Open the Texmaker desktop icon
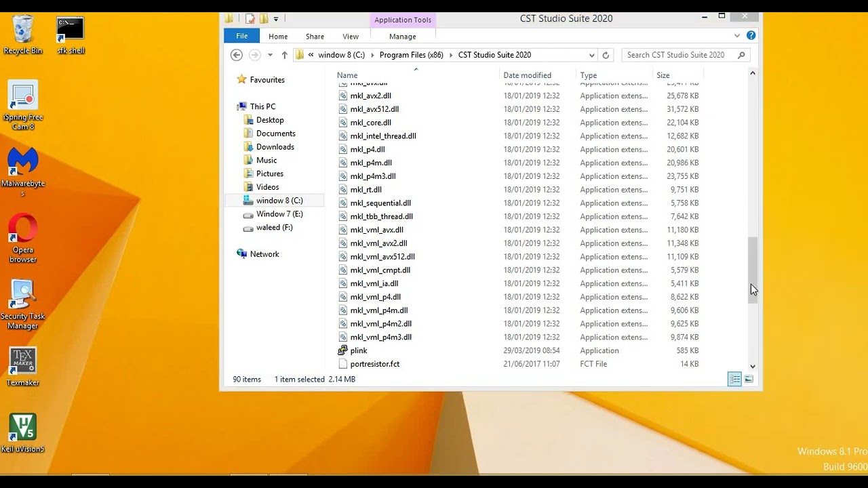This screenshot has width=868, height=488. pos(22,367)
